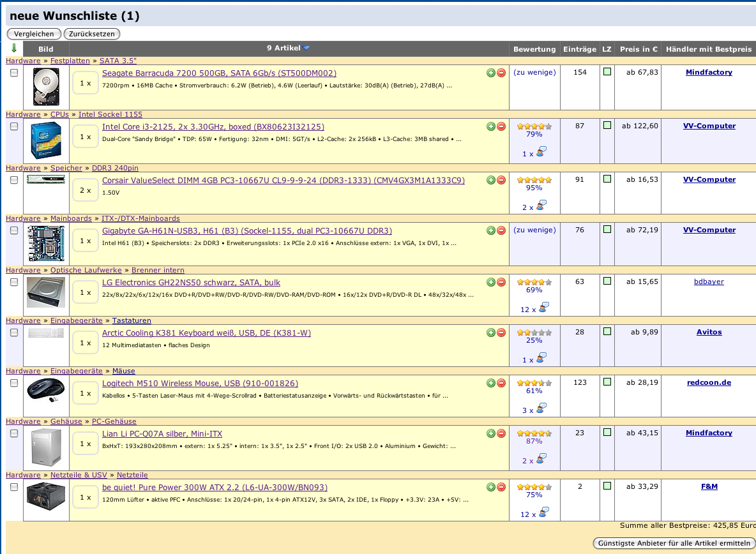Image resolution: width=756 pixels, height=554 pixels.
Task: Open Tastaturen breadcrumb link
Action: (x=132, y=320)
